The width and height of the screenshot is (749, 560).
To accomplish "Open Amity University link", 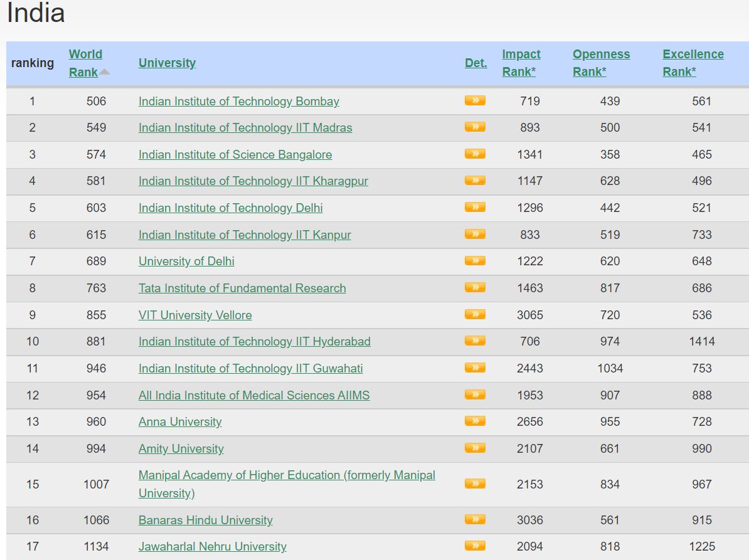I will coord(181,449).
